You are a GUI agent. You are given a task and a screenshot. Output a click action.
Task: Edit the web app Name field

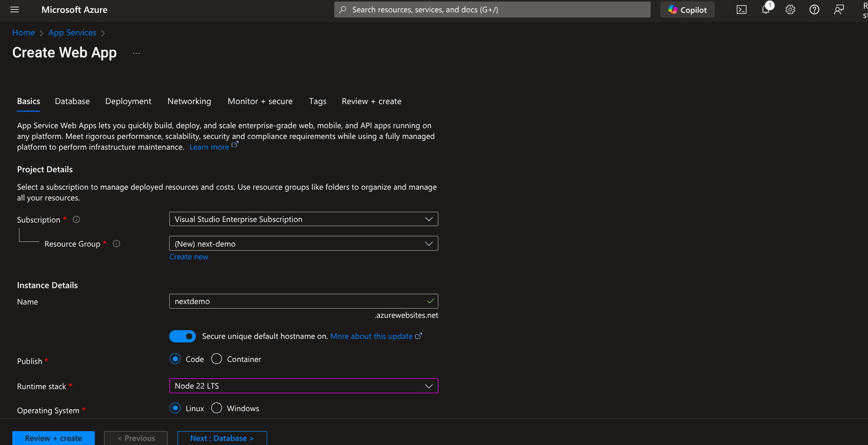click(x=304, y=301)
